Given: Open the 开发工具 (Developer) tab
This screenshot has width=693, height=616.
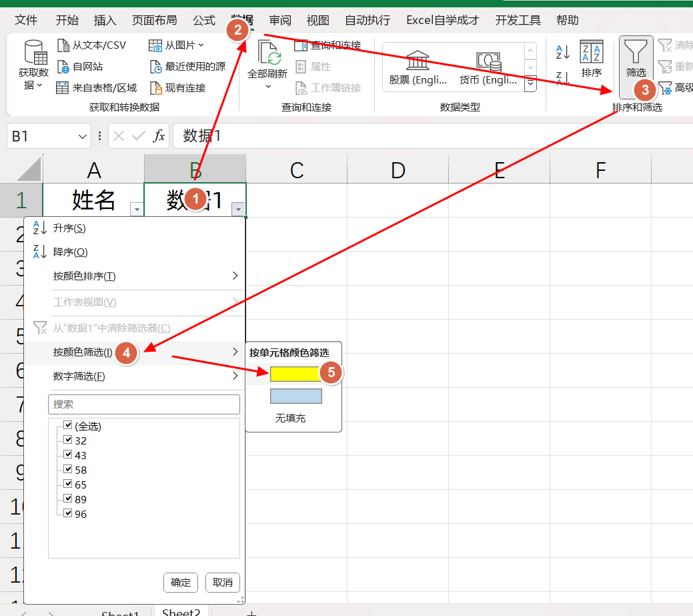Looking at the screenshot, I should pyautogui.click(x=518, y=20).
